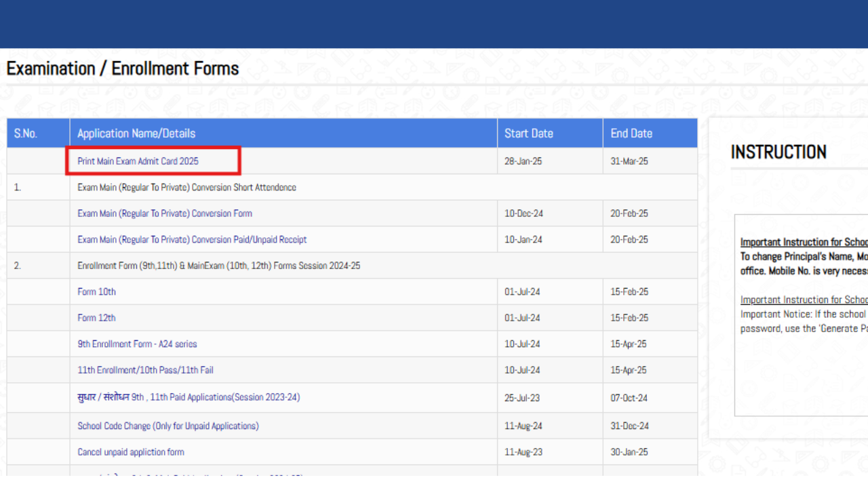The image size is (868, 488).
Task: Click School Code Change for Unpaid Applications
Action: coord(168,426)
